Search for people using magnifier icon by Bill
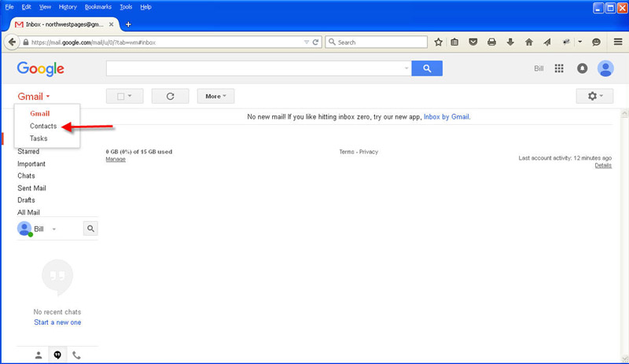 click(90, 228)
